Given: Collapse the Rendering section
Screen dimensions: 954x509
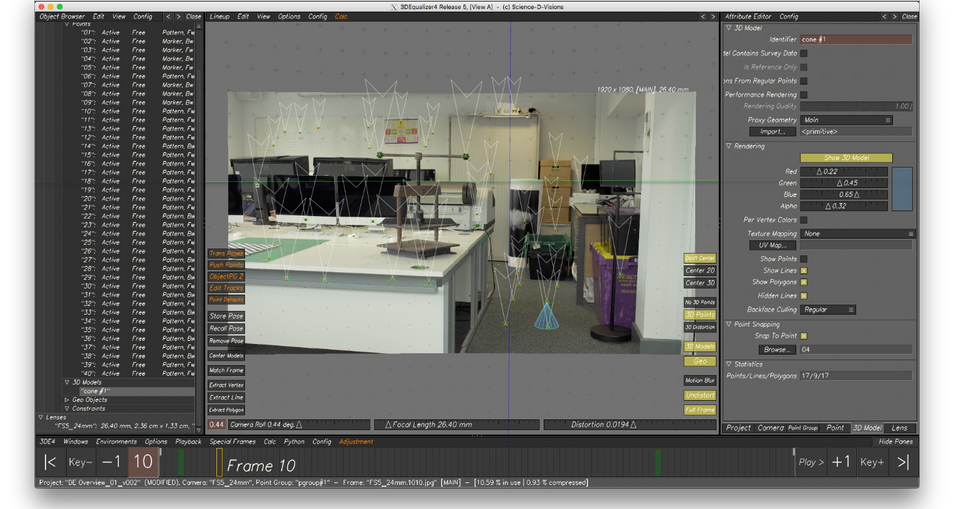Looking at the screenshot, I should (729, 146).
